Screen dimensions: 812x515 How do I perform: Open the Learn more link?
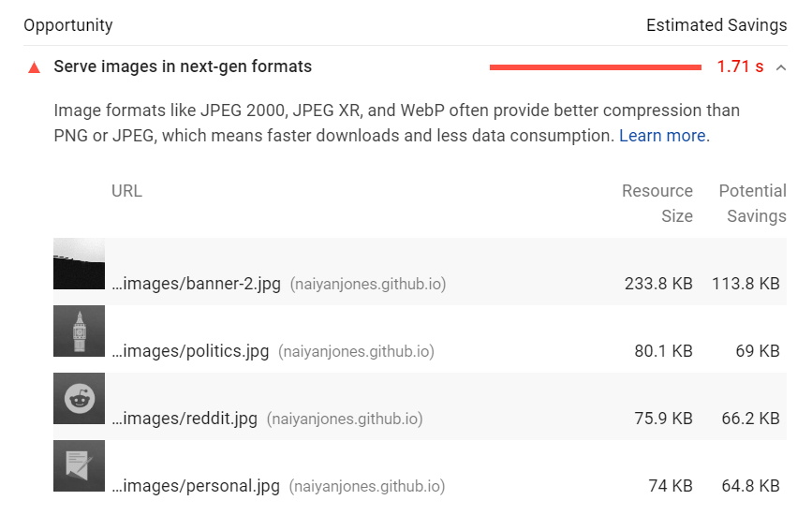point(662,136)
